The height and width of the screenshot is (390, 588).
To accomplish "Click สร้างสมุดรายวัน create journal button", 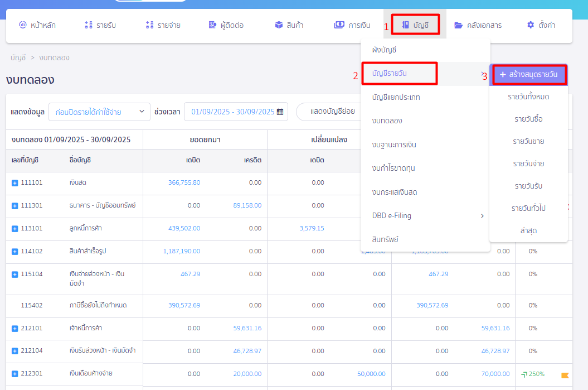I will tap(528, 75).
